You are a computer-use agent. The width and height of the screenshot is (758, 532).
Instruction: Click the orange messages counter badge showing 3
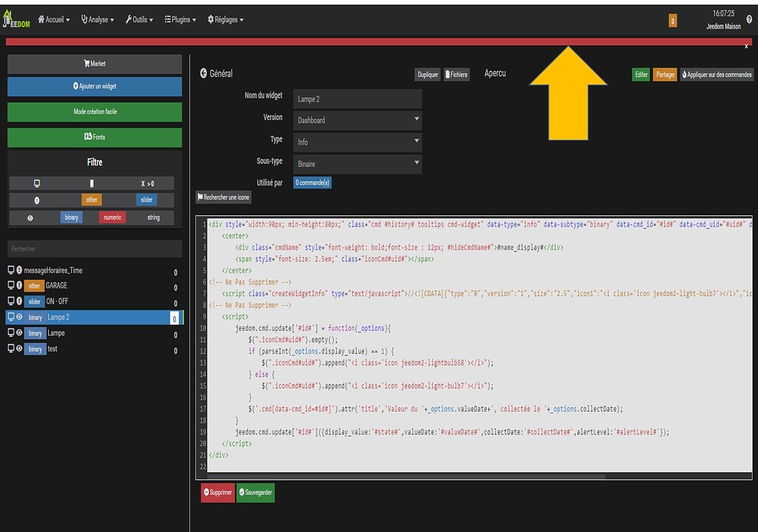672,21
